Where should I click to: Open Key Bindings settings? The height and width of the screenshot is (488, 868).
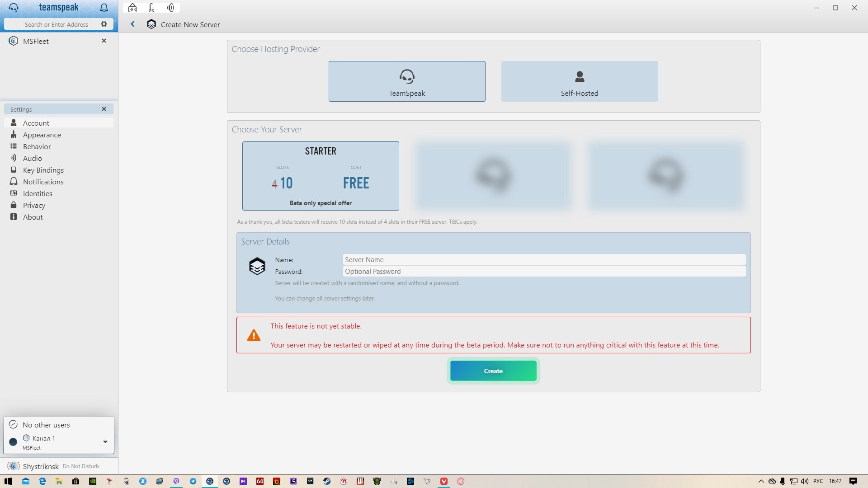(59, 170)
